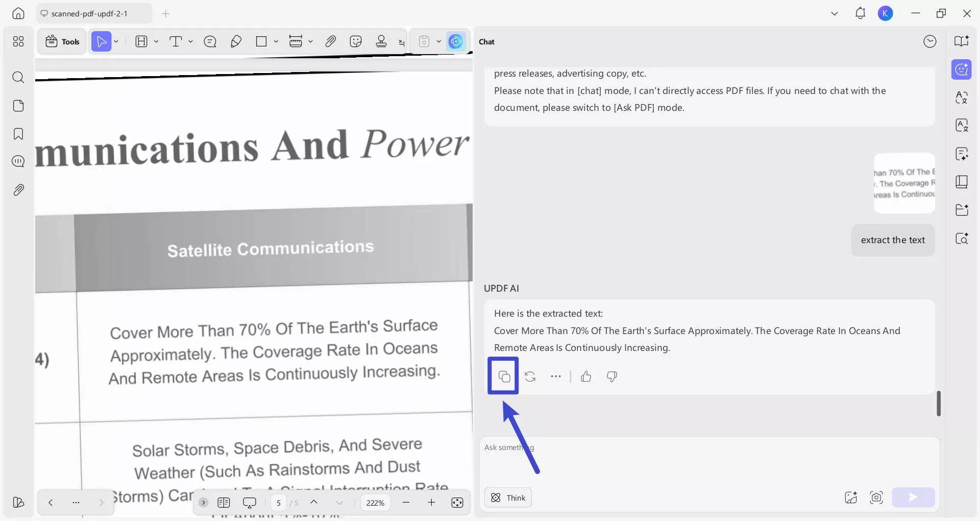
Task: Expand the text tool dropdown arrow
Action: coord(191,42)
